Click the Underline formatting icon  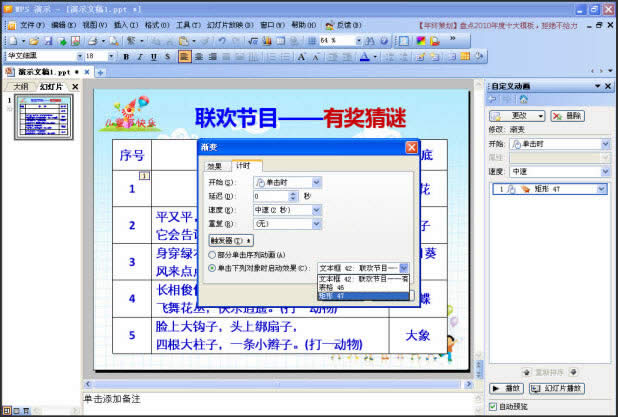click(x=152, y=57)
